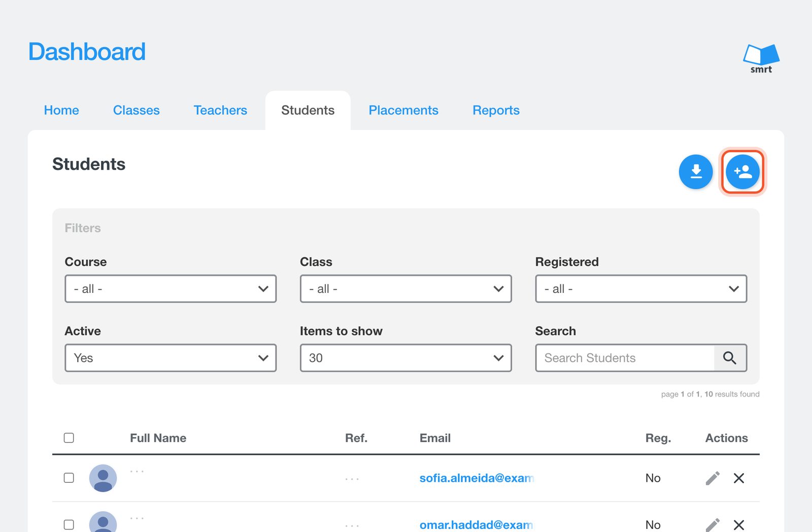Open the Course filter dropdown

tap(171, 289)
